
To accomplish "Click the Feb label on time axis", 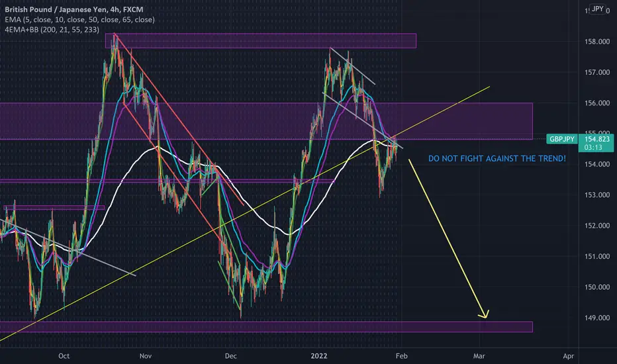I will click(401, 356).
